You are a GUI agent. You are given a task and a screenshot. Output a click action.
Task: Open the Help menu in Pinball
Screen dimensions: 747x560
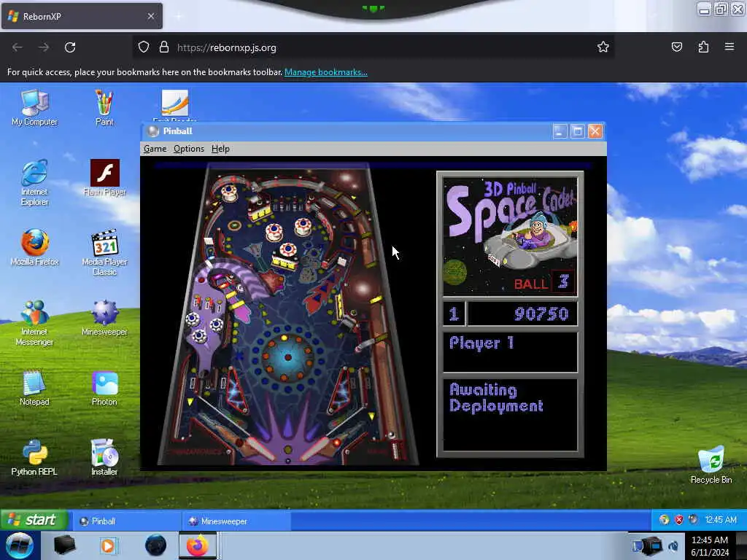click(x=220, y=149)
